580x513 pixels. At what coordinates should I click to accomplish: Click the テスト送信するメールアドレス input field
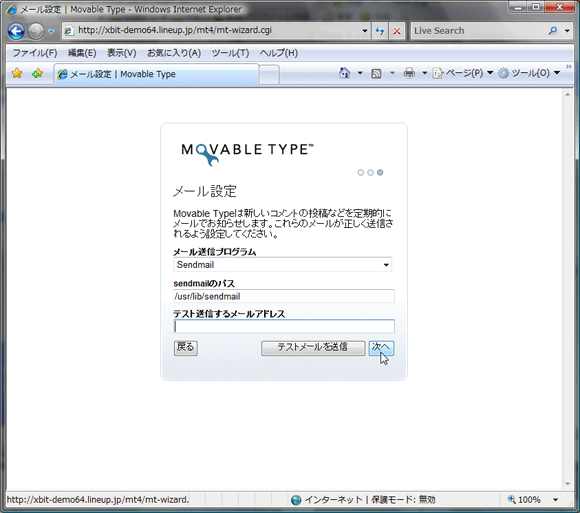tap(284, 326)
